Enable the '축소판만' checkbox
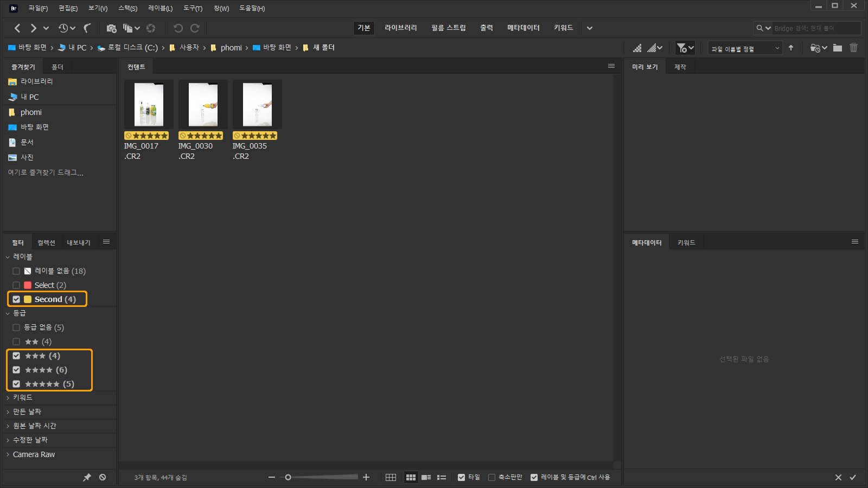868x488 pixels. [492, 477]
